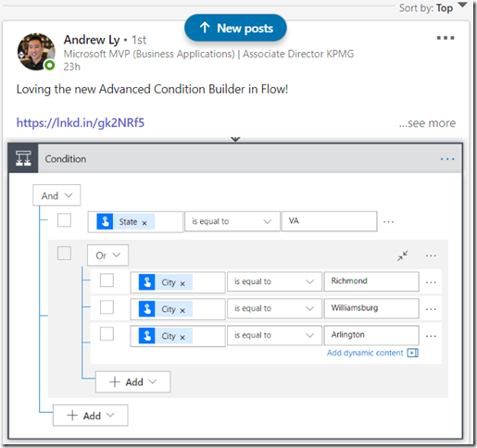Click the 23h post timestamp

(x=71, y=67)
